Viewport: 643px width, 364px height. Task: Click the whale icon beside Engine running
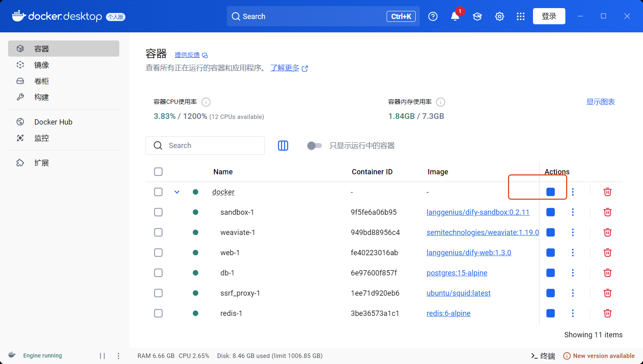click(12, 355)
